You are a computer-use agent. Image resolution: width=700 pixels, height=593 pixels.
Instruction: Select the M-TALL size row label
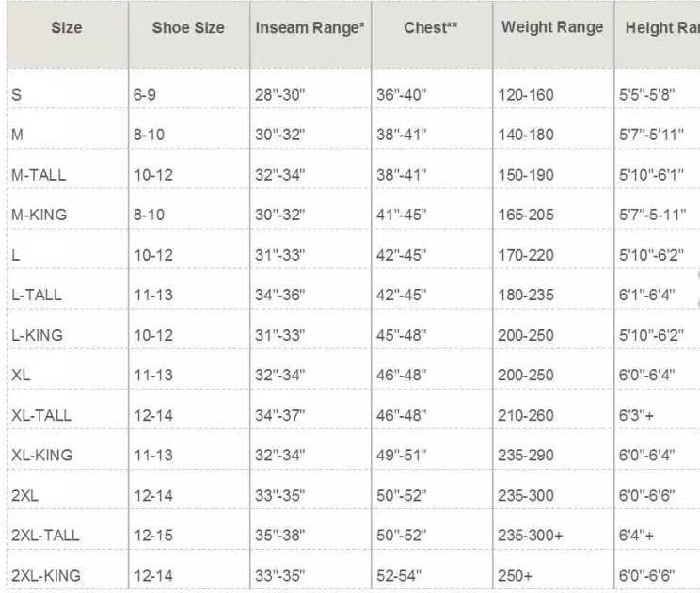pyautogui.click(x=39, y=175)
